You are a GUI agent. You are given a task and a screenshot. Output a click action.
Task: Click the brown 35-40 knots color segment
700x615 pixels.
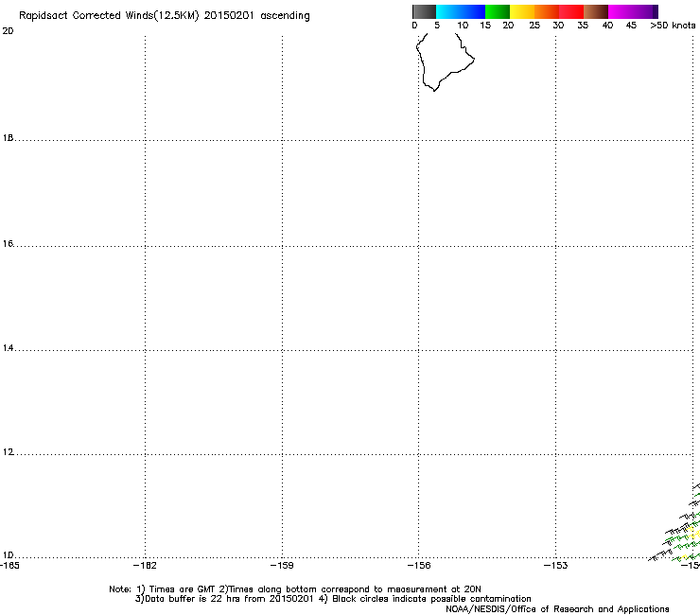tap(596, 11)
